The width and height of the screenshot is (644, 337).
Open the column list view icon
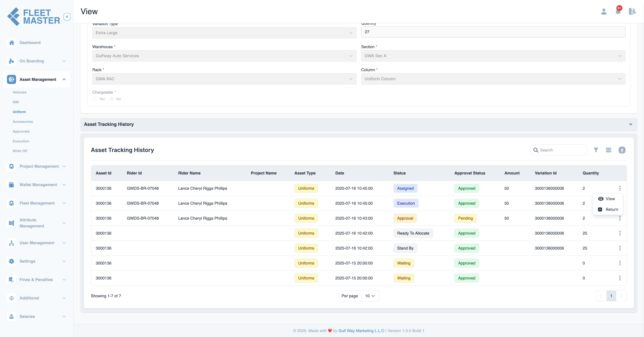point(608,150)
